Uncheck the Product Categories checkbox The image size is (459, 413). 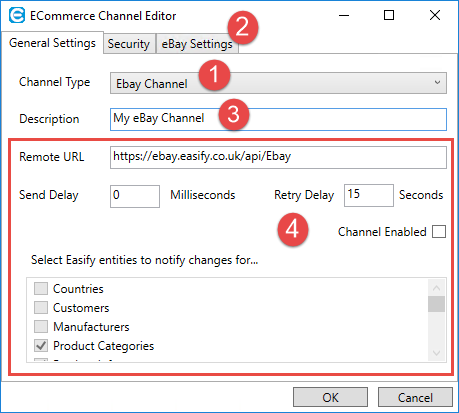tap(41, 346)
